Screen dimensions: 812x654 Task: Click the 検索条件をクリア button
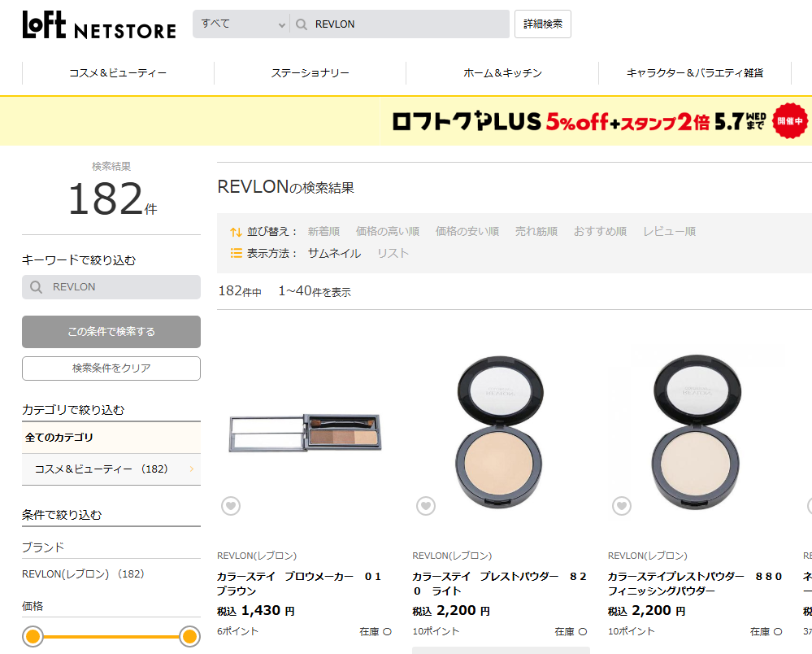[111, 368]
